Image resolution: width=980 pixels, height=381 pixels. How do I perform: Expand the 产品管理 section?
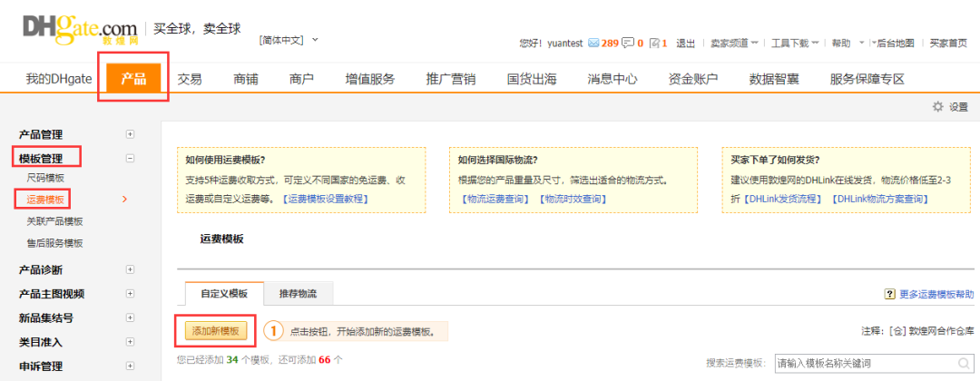pos(130,134)
